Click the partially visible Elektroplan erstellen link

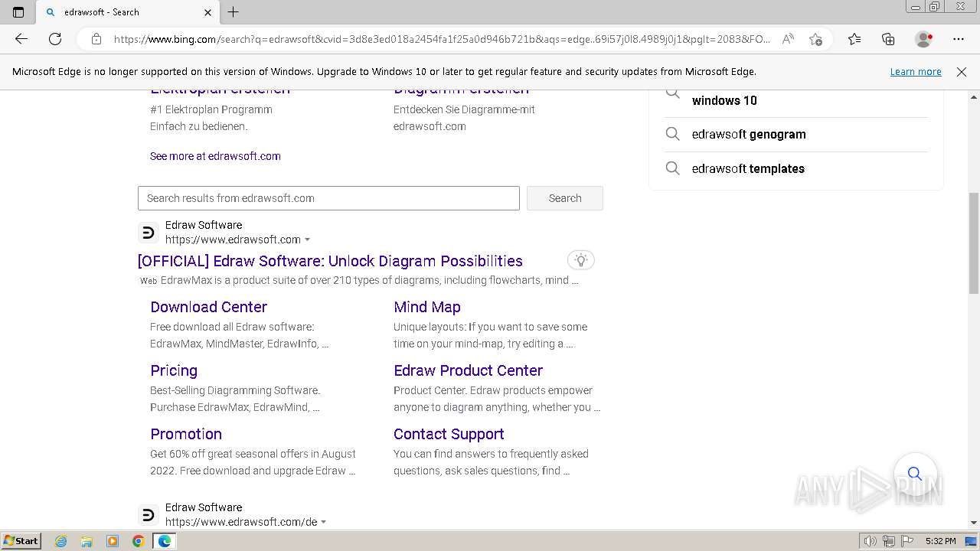click(220, 91)
